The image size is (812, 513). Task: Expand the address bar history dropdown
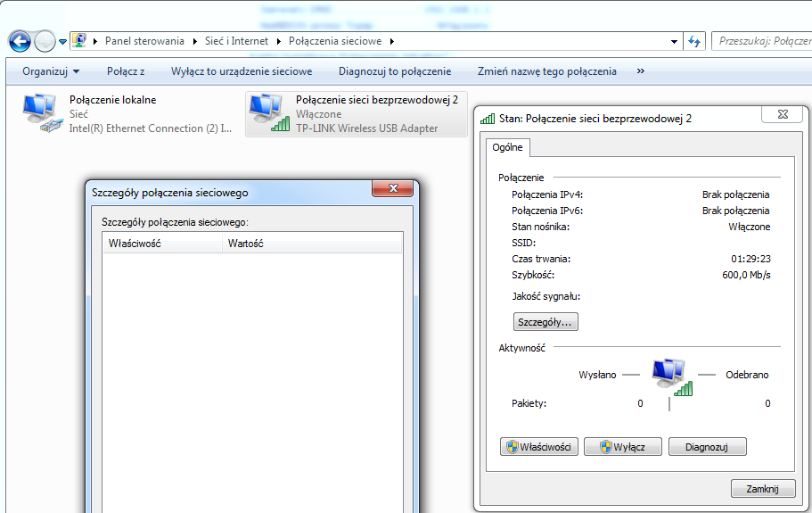(x=674, y=41)
